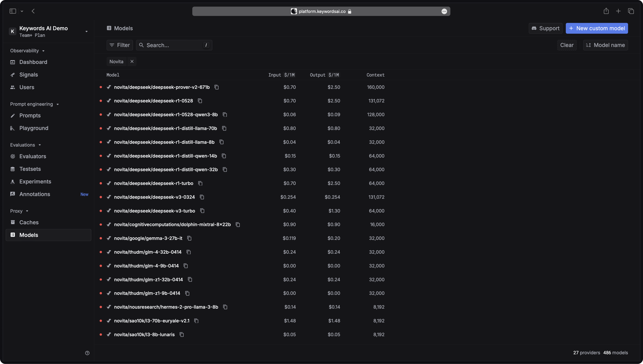This screenshot has width=643, height=364.
Task: Go to Signals page
Action: pos(48,75)
